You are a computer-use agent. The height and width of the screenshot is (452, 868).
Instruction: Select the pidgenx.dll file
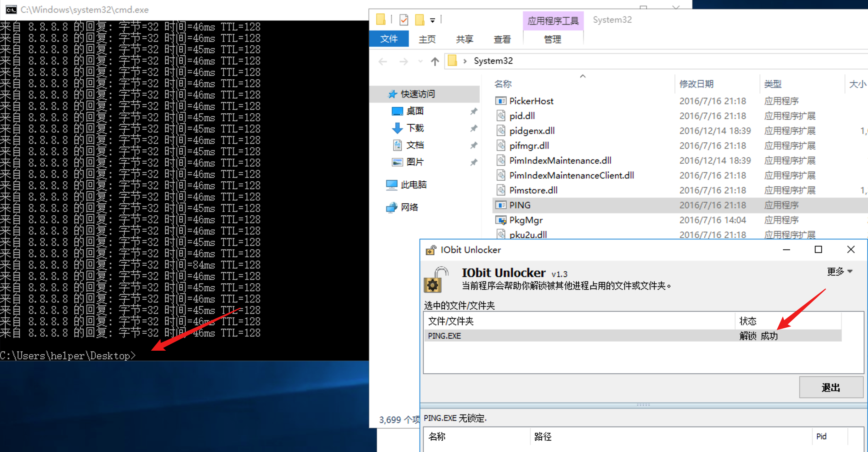tap(532, 131)
